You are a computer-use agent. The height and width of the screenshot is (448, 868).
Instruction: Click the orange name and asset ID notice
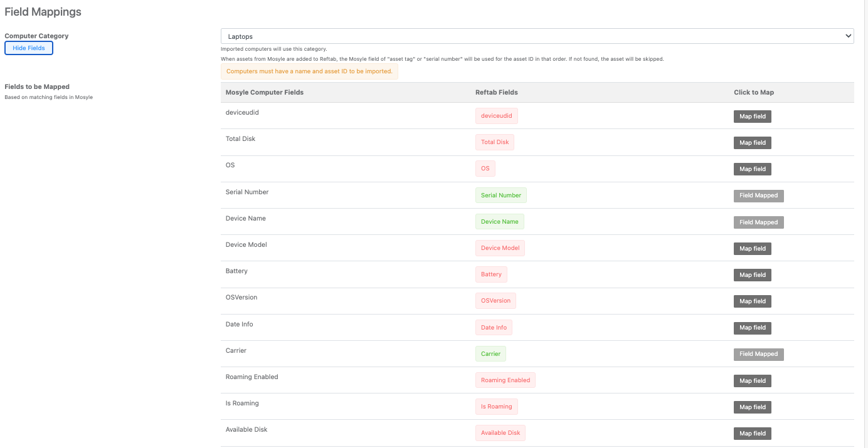click(x=309, y=71)
